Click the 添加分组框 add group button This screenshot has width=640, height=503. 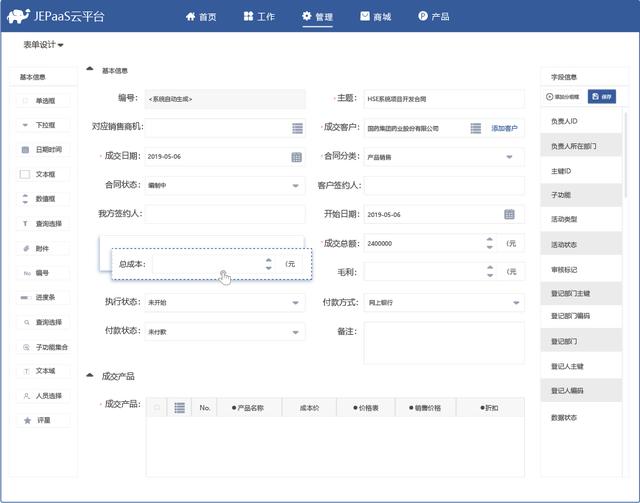[x=562, y=97]
